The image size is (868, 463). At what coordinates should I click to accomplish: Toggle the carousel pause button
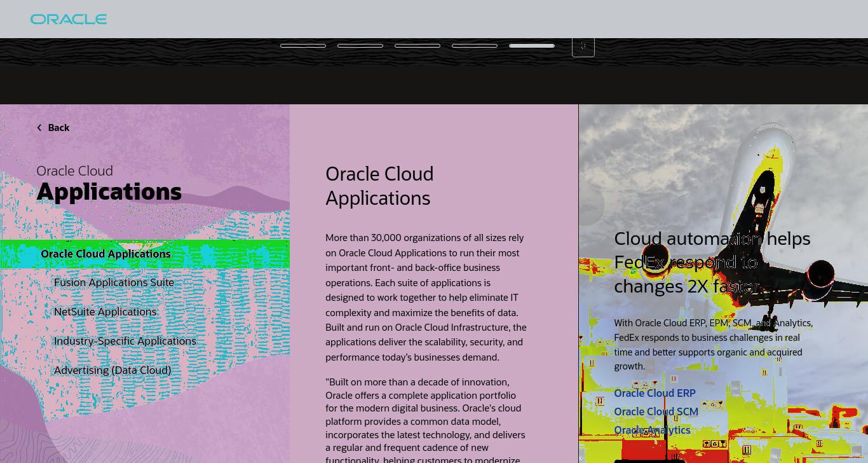click(583, 46)
